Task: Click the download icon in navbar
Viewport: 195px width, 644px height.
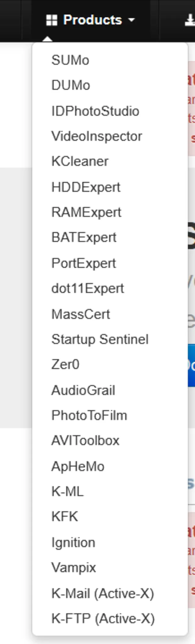Action: click(x=190, y=20)
